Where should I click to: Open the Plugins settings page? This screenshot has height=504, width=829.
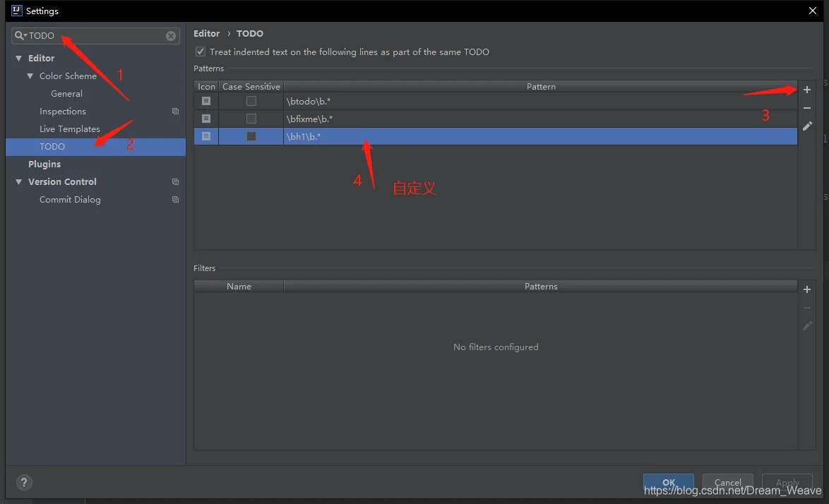coord(44,164)
